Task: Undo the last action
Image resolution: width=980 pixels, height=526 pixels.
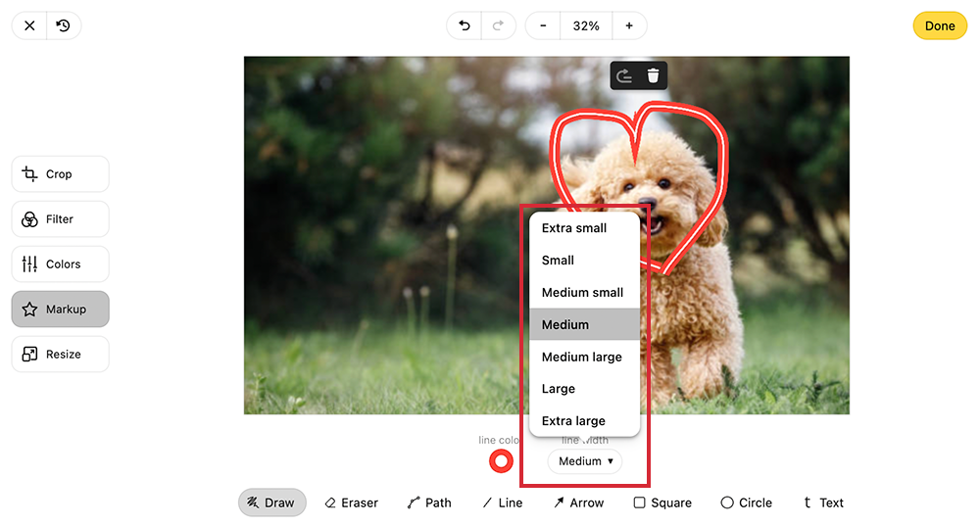Action: point(464,25)
